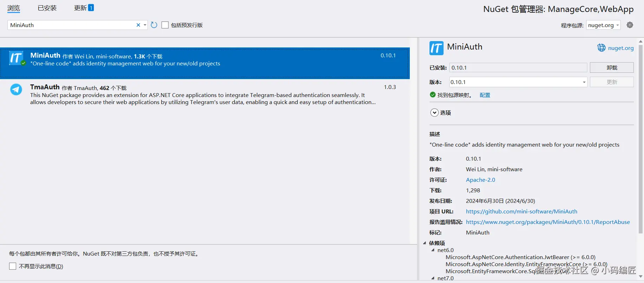Click the TmaAuth Telegram package icon

(16, 89)
